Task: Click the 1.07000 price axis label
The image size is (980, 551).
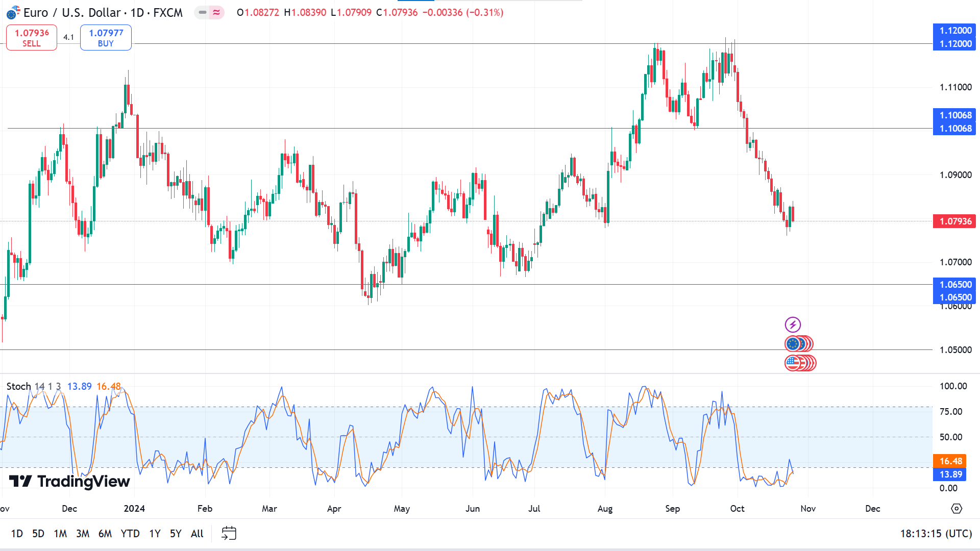Action: click(955, 262)
